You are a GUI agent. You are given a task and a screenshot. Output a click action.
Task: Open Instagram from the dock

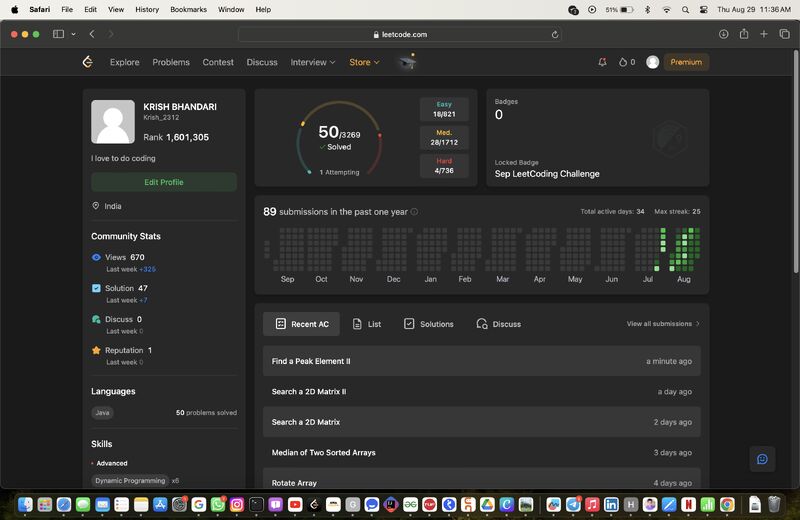coord(237,505)
